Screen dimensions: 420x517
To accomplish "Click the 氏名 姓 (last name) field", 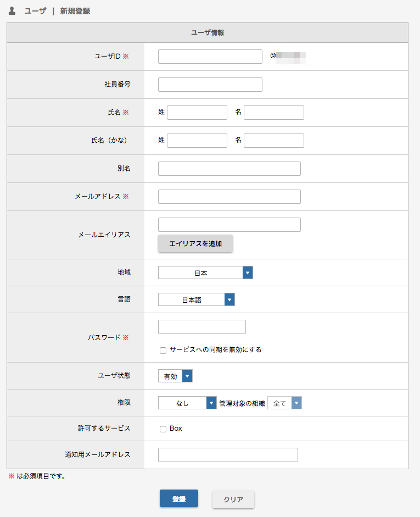I will [x=197, y=113].
